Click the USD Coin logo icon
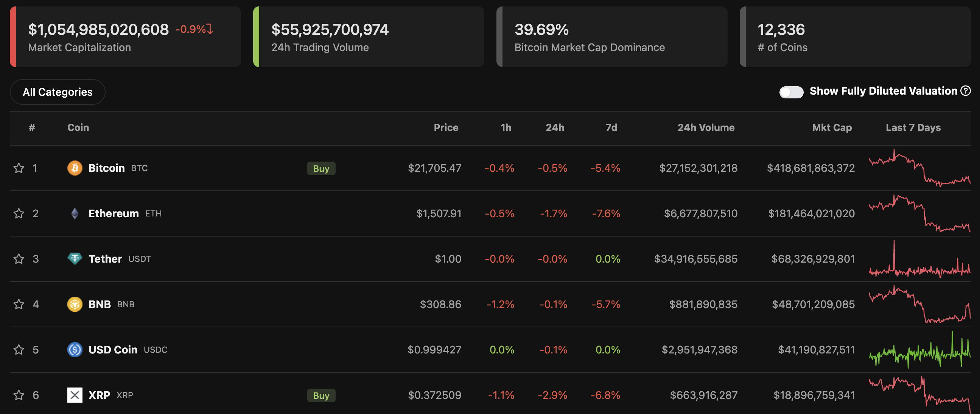The width and height of the screenshot is (980, 414). click(75, 350)
